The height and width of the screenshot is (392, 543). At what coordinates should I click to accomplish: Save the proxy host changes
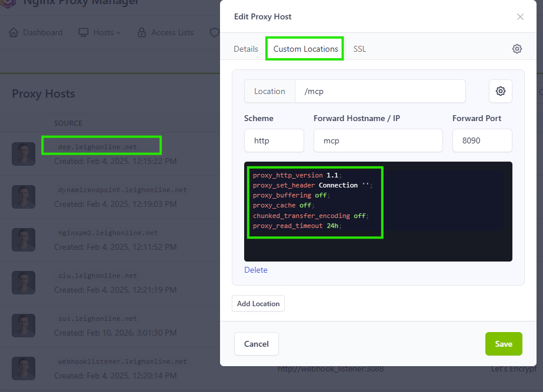pyautogui.click(x=504, y=344)
